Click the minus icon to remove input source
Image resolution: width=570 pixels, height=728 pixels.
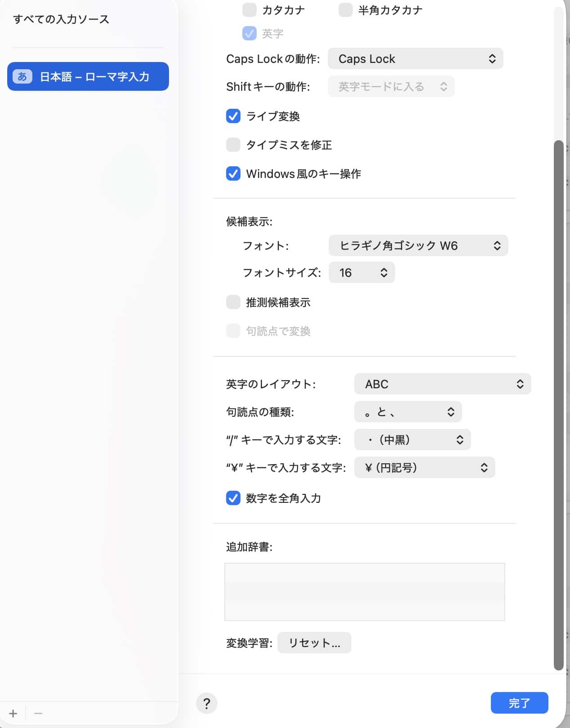pyautogui.click(x=38, y=713)
